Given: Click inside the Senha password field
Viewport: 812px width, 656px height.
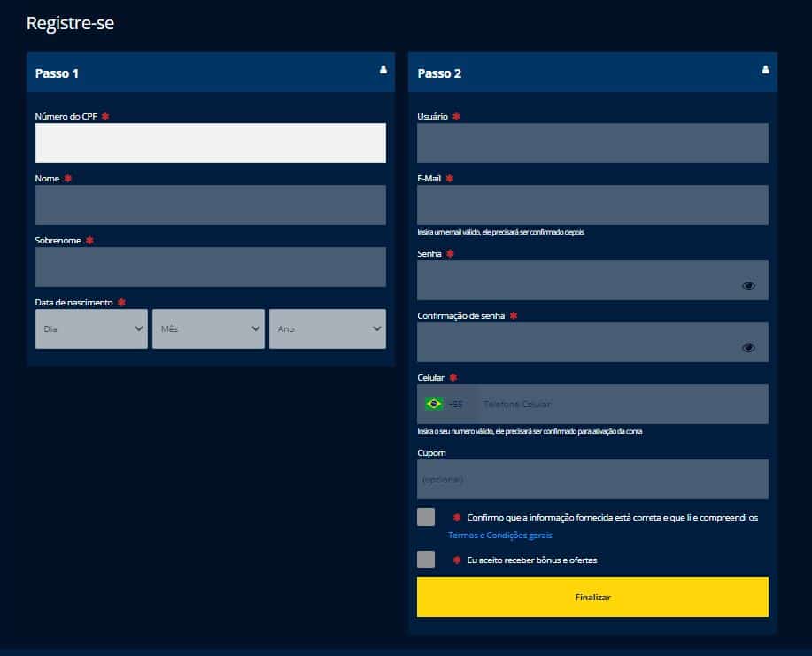Looking at the screenshot, I should point(576,281).
